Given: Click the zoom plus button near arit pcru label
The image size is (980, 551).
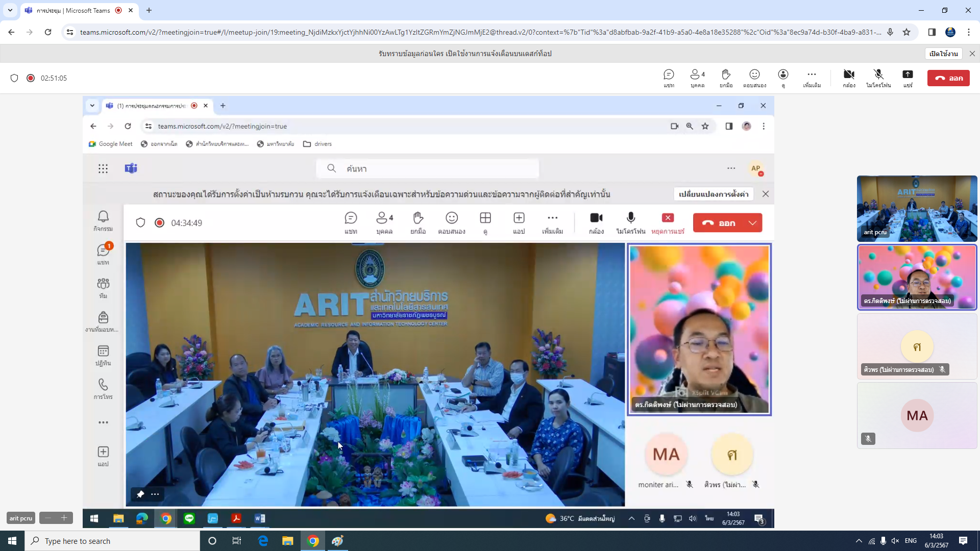Looking at the screenshot, I should (x=64, y=518).
